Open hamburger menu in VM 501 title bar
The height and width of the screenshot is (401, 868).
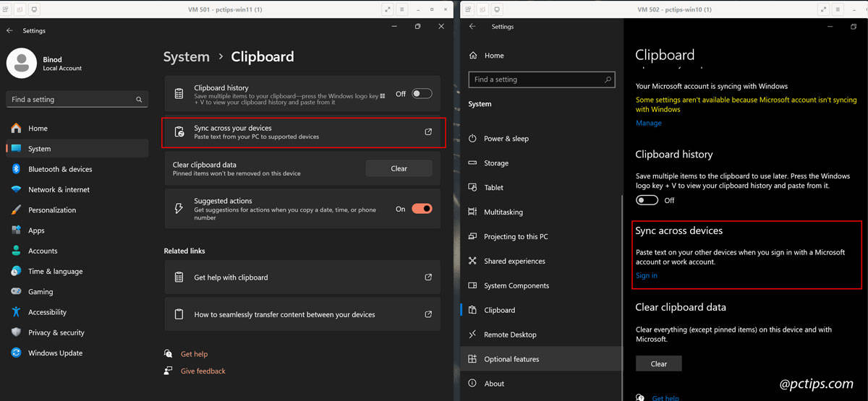tap(402, 9)
